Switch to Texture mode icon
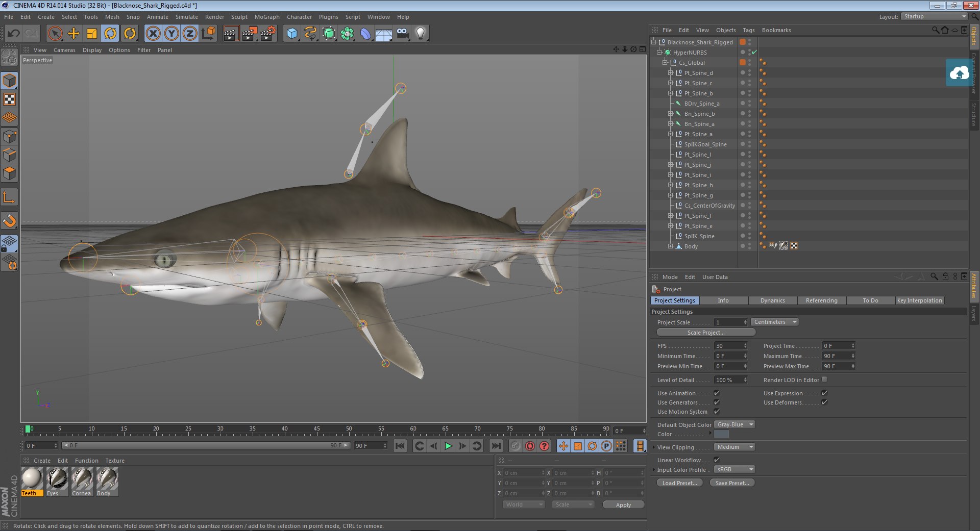980x531 pixels. [9, 99]
